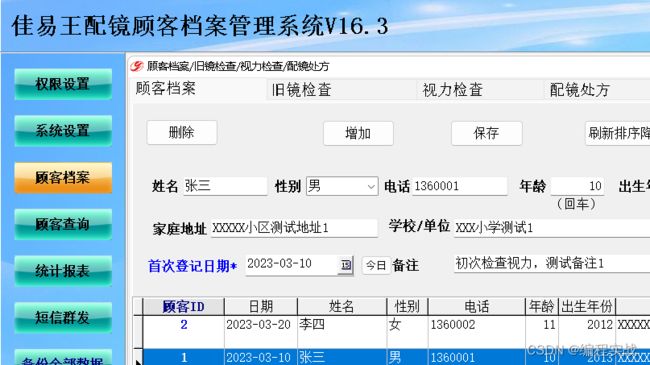This screenshot has width=650, height=365.
Task: Select customer ID 2 cell
Action: pyautogui.click(x=183, y=331)
